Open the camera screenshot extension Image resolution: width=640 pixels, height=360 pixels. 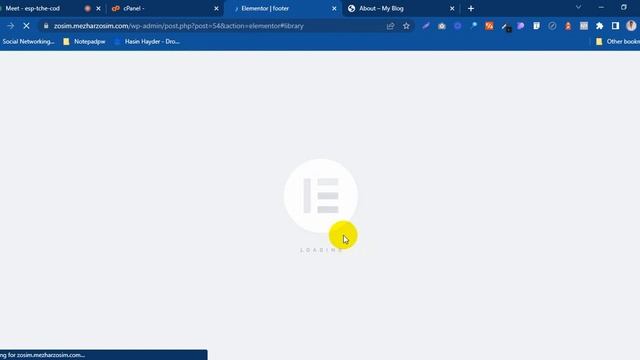(x=442, y=26)
